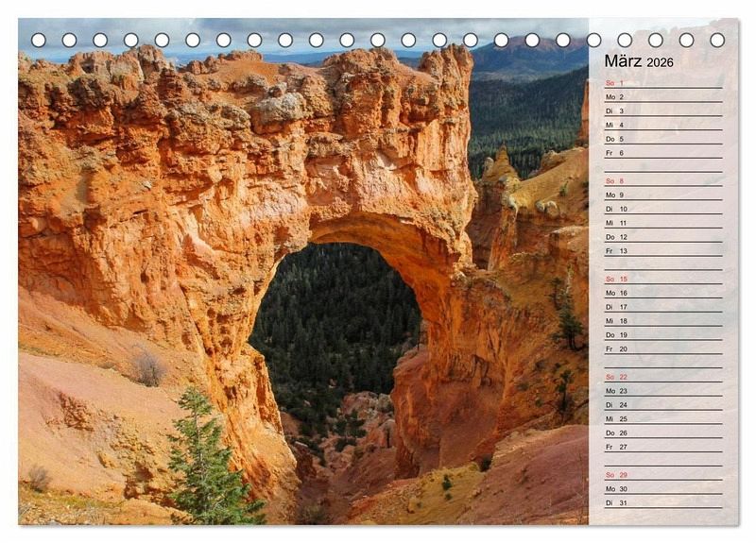
Task: Pick the "Di 17" calendar entry
Action: pyautogui.click(x=663, y=307)
